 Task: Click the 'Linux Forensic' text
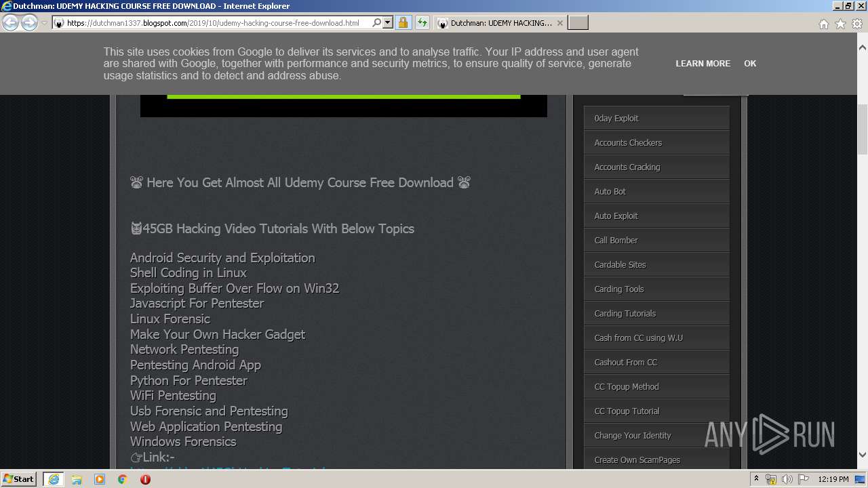click(x=170, y=319)
